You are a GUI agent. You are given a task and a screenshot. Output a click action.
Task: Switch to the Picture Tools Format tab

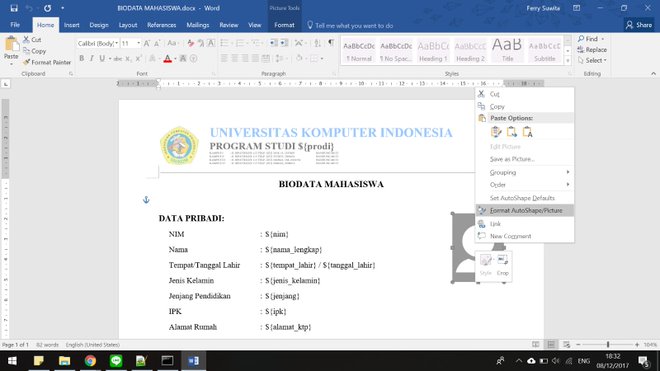284,25
